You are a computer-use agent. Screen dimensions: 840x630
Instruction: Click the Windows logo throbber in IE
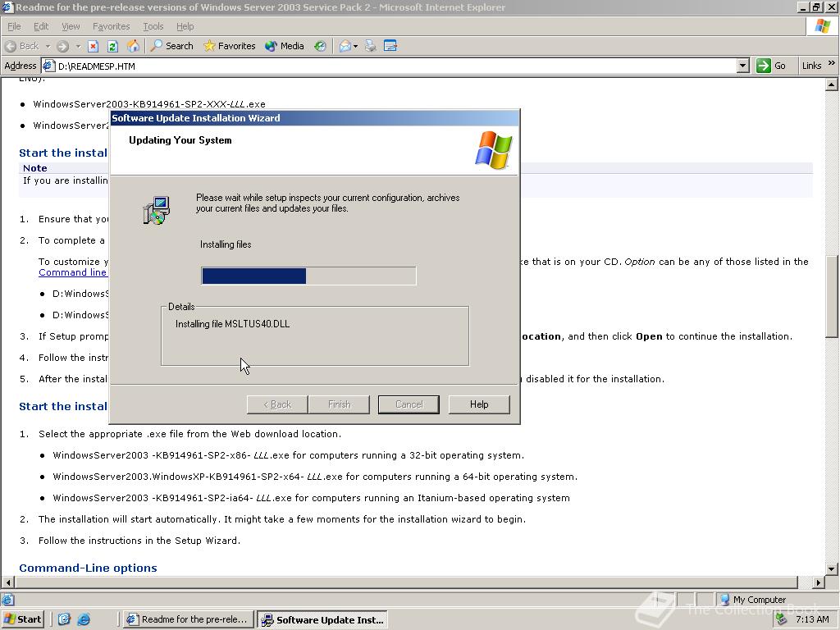[x=822, y=26]
